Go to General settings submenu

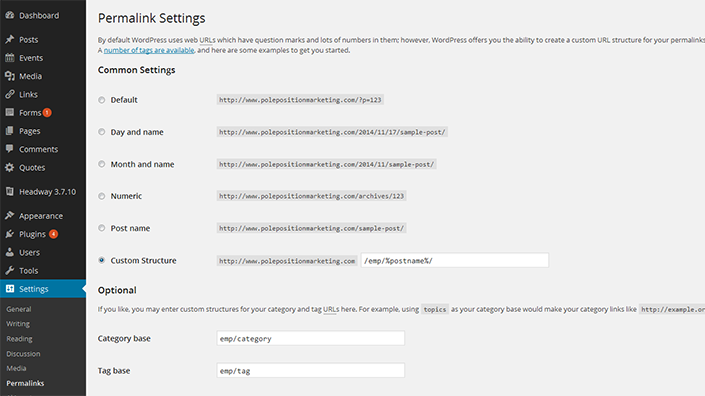pos(18,309)
